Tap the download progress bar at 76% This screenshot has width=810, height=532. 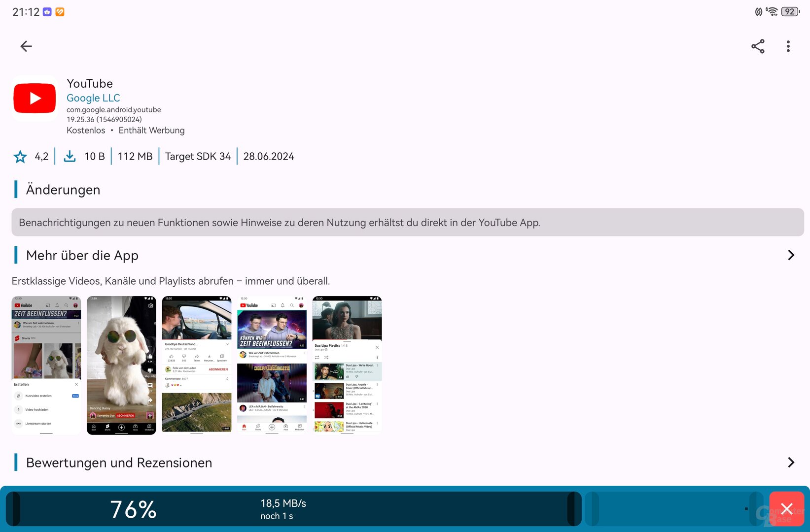click(294, 509)
